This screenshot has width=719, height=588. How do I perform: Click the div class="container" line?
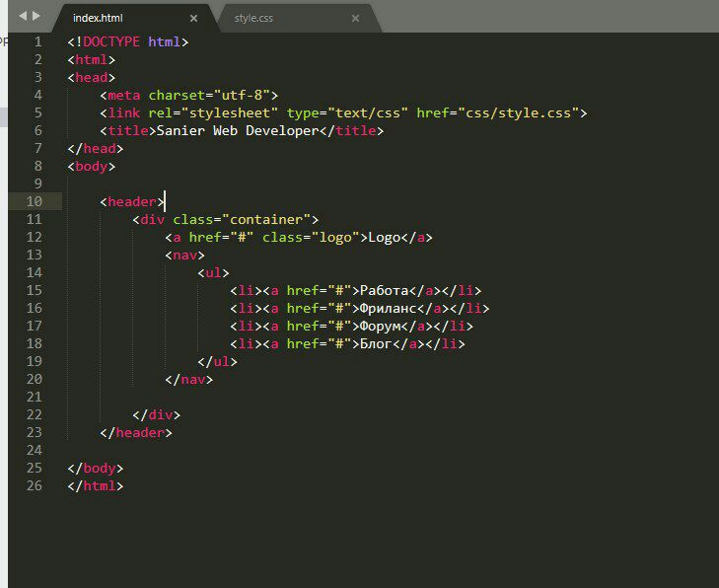pyautogui.click(x=226, y=219)
